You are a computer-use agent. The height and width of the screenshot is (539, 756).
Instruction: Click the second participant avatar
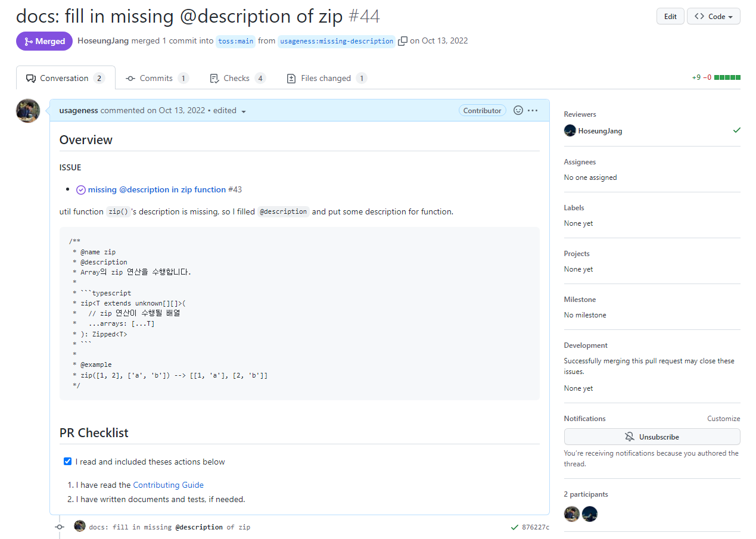tap(590, 514)
